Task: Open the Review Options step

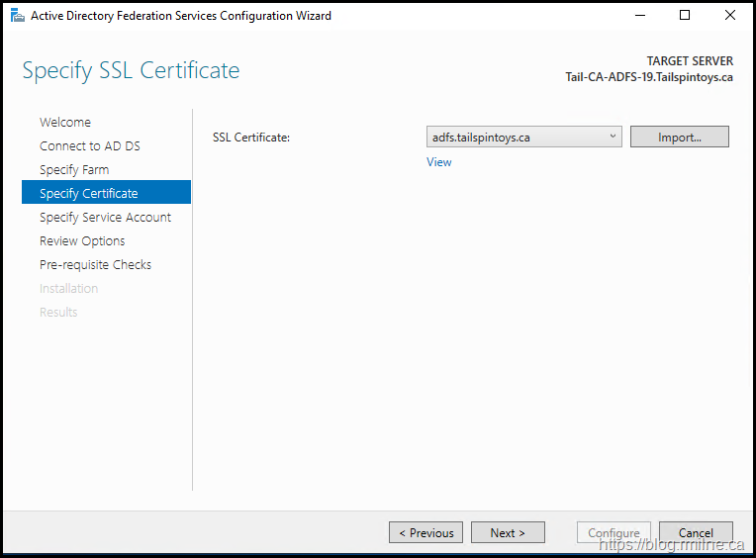Action: tap(82, 241)
